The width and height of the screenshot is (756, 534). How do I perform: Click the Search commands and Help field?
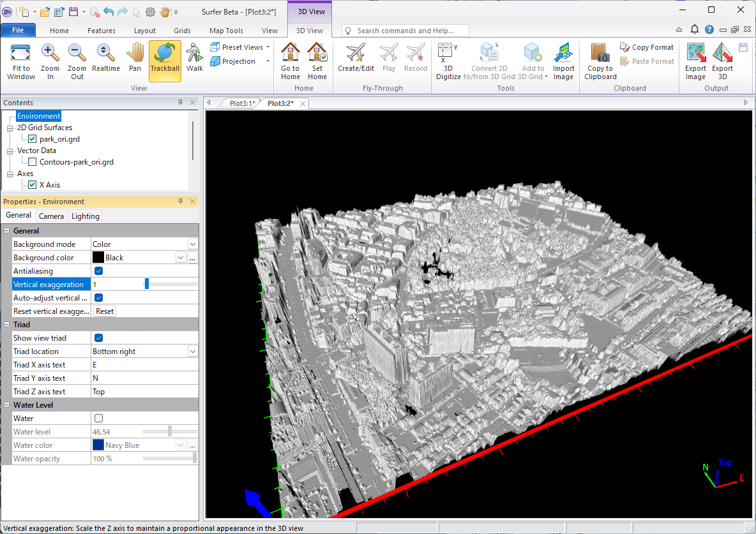[x=405, y=31]
